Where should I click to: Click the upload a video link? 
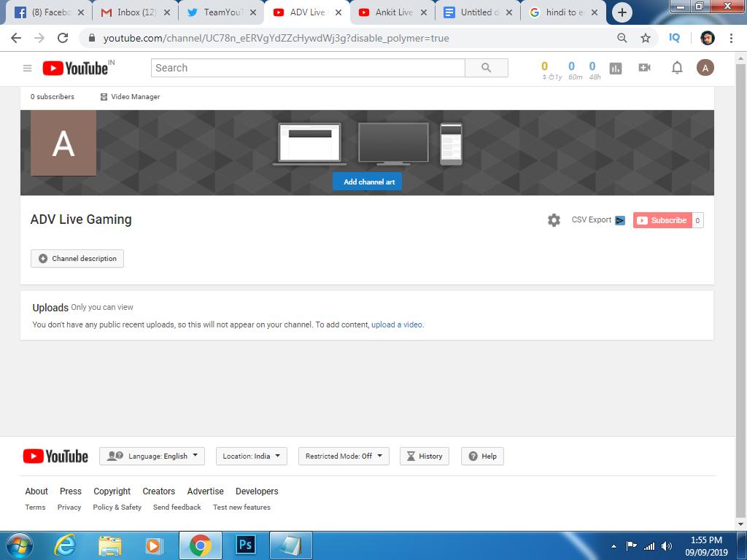(397, 324)
